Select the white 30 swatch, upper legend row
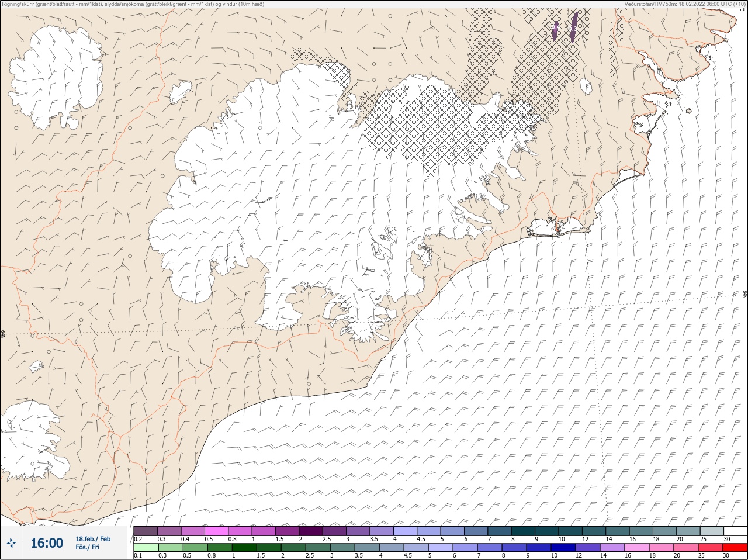 (736, 531)
